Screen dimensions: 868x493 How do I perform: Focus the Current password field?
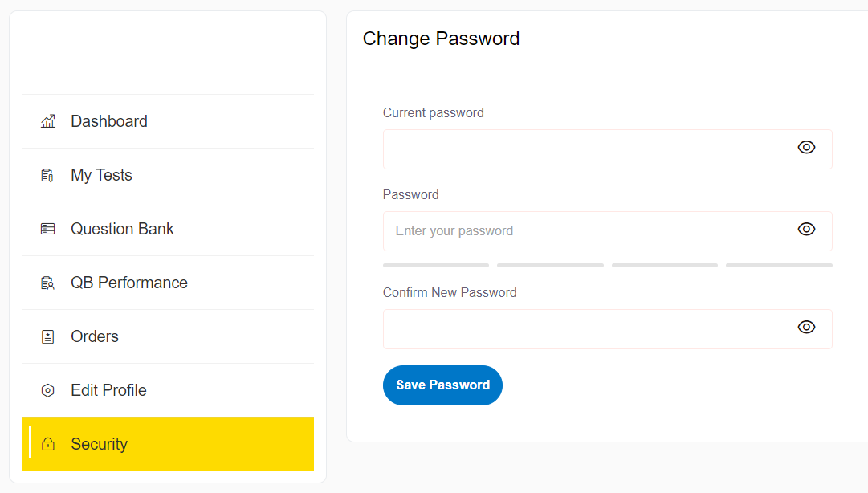click(586, 149)
